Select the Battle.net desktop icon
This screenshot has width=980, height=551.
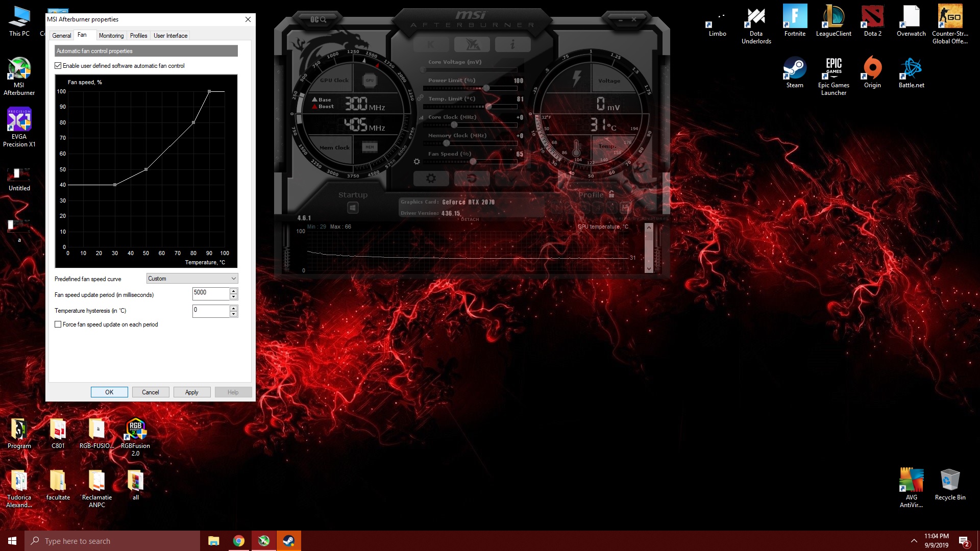[x=912, y=72]
